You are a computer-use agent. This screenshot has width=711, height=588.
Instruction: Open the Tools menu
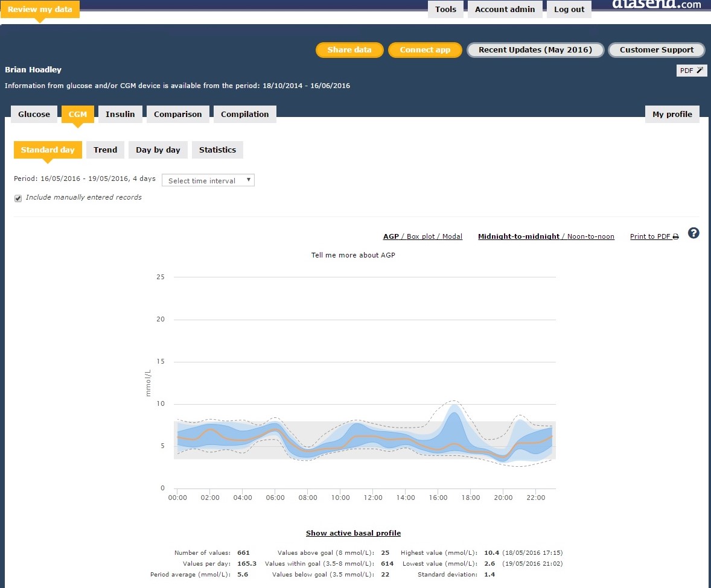[x=445, y=9]
